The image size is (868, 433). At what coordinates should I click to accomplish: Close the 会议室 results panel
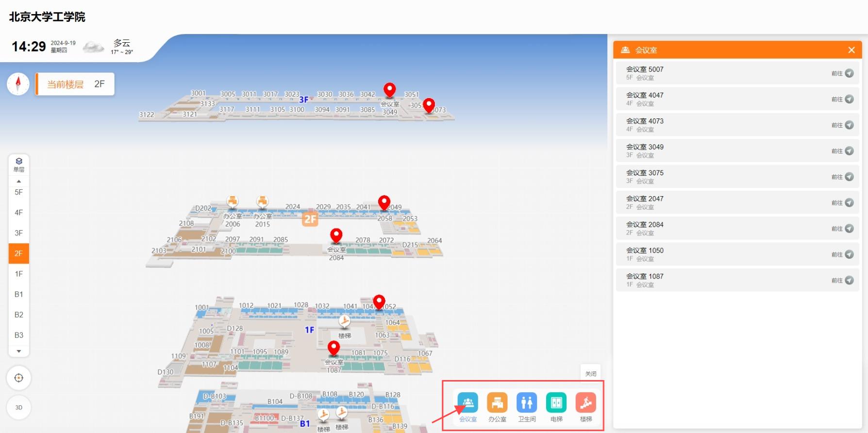tap(851, 50)
